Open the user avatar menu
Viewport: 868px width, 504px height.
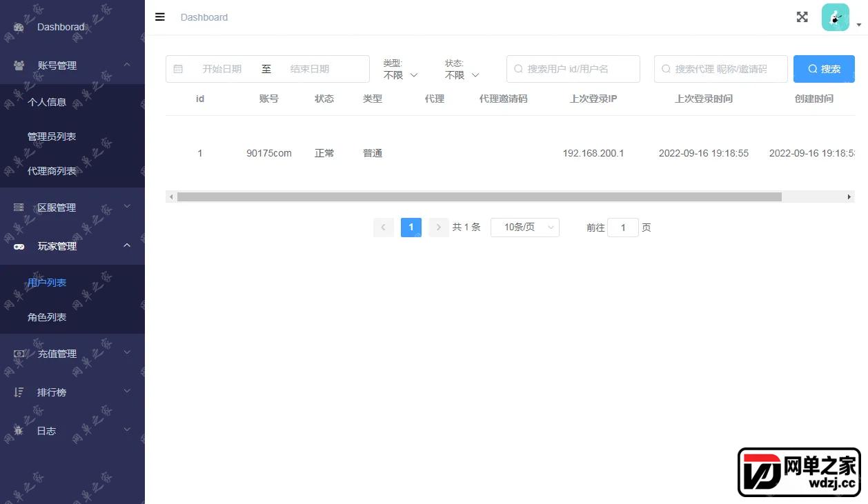pos(835,17)
